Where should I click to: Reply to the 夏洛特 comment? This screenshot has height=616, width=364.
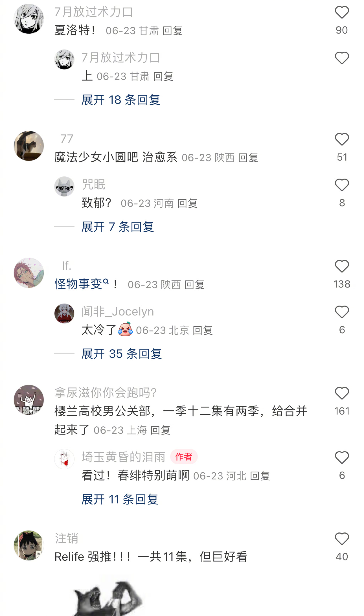(x=173, y=31)
